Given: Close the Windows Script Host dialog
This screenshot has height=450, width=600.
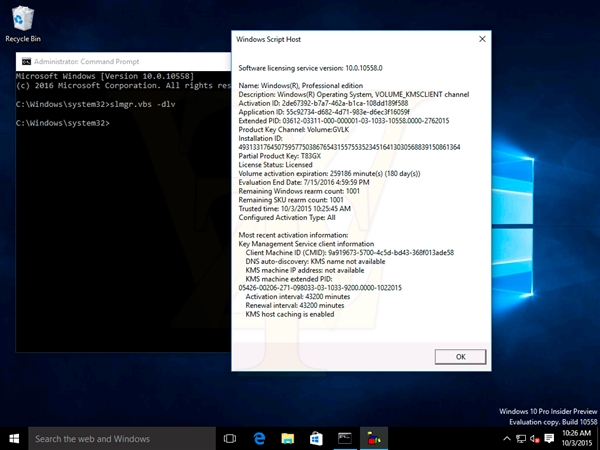Looking at the screenshot, I should (482, 39).
